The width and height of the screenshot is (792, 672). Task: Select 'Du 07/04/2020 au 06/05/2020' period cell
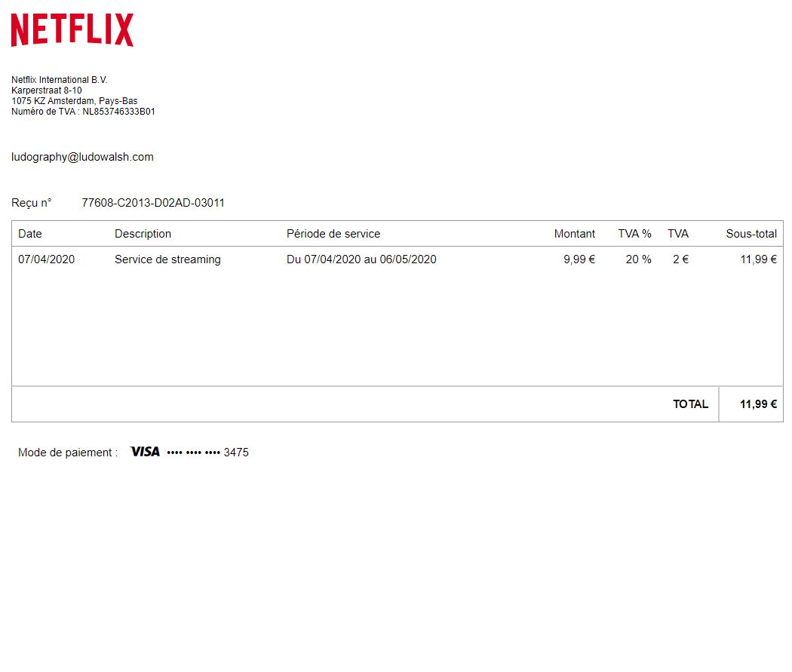(x=361, y=259)
